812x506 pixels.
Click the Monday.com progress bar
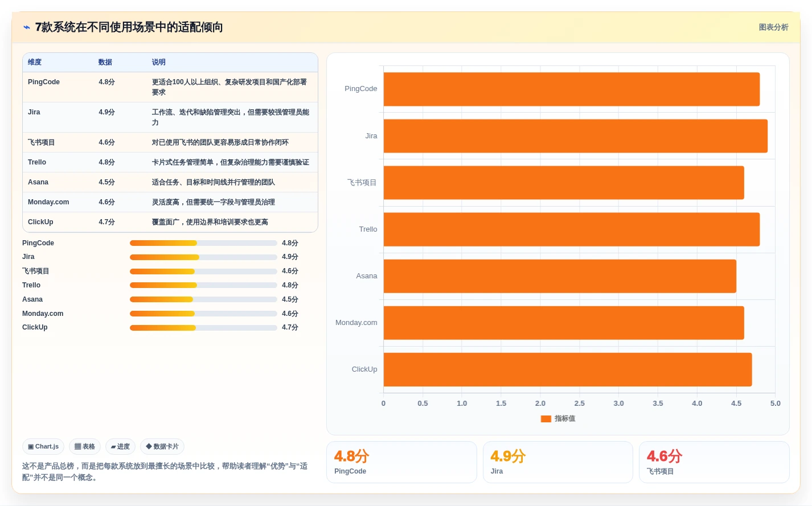[x=203, y=314]
